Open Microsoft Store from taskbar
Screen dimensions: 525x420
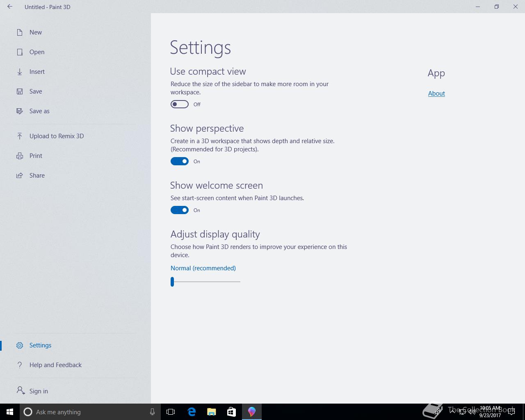pos(231,412)
